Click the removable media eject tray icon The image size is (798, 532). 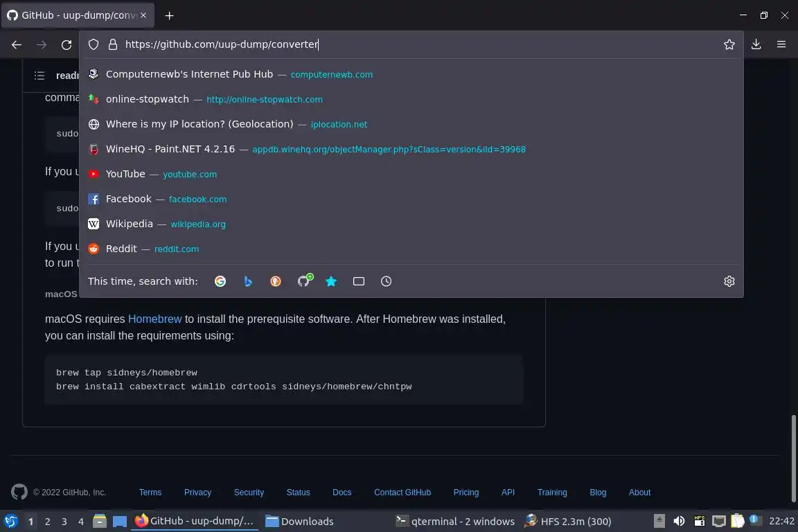[x=659, y=521]
